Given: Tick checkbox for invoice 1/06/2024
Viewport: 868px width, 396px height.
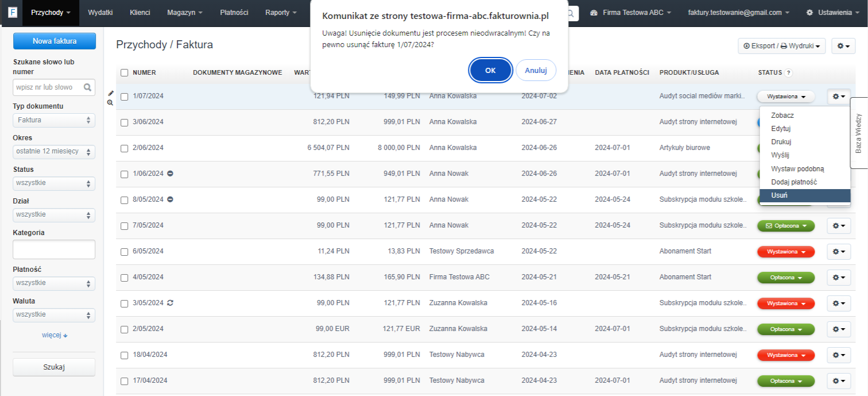Looking at the screenshot, I should 125,174.
